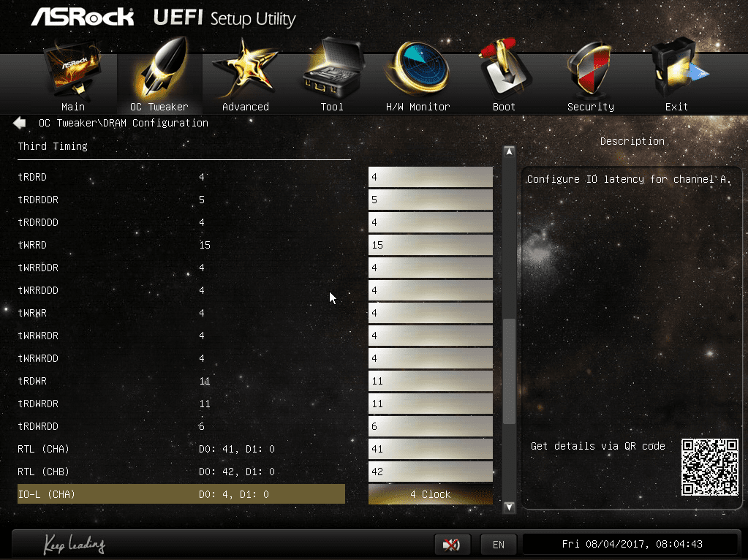Click the OC Tweaker\DRAM Configuration breadcrumb

[124, 123]
